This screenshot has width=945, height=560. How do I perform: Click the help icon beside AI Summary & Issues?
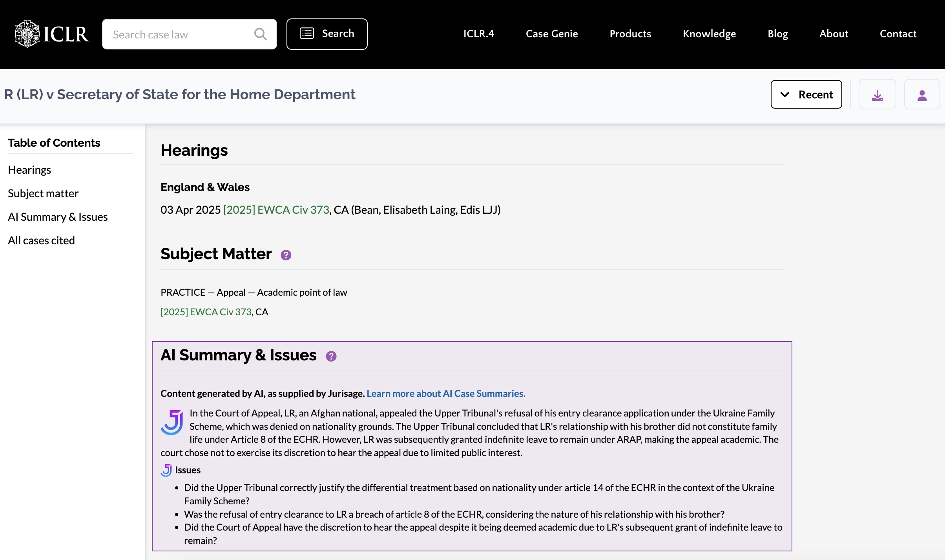[332, 356]
